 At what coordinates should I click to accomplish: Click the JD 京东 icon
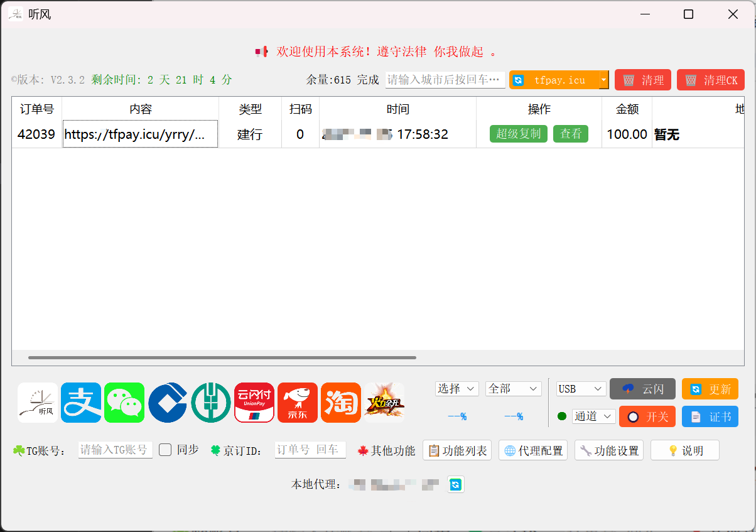pos(298,403)
